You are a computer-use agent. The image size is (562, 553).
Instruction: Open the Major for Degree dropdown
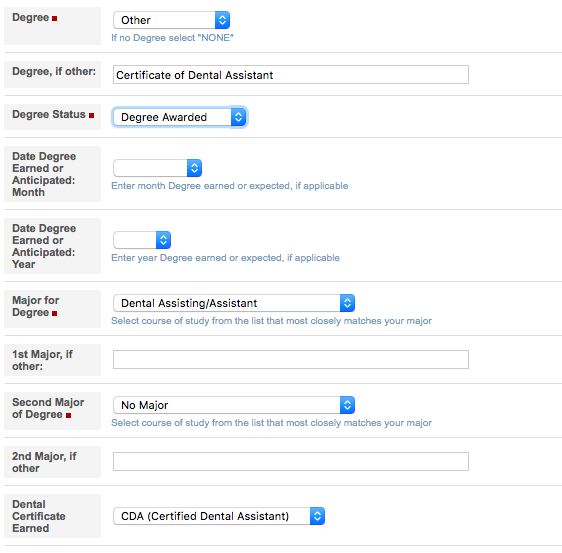click(234, 303)
